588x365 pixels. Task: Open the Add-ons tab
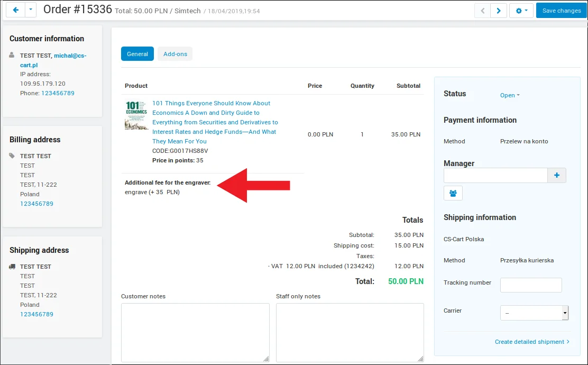pyautogui.click(x=175, y=54)
